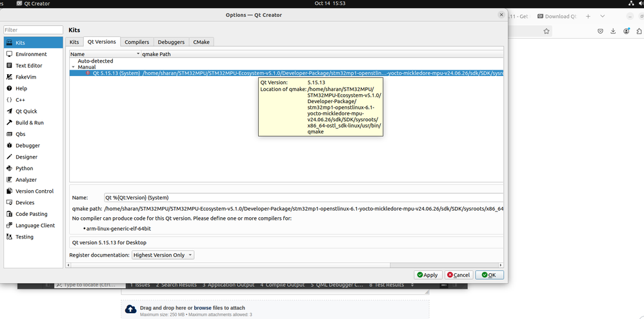The image size is (644, 319).
Task: Click Qt Creator app menu in top bar
Action: [x=34, y=3]
